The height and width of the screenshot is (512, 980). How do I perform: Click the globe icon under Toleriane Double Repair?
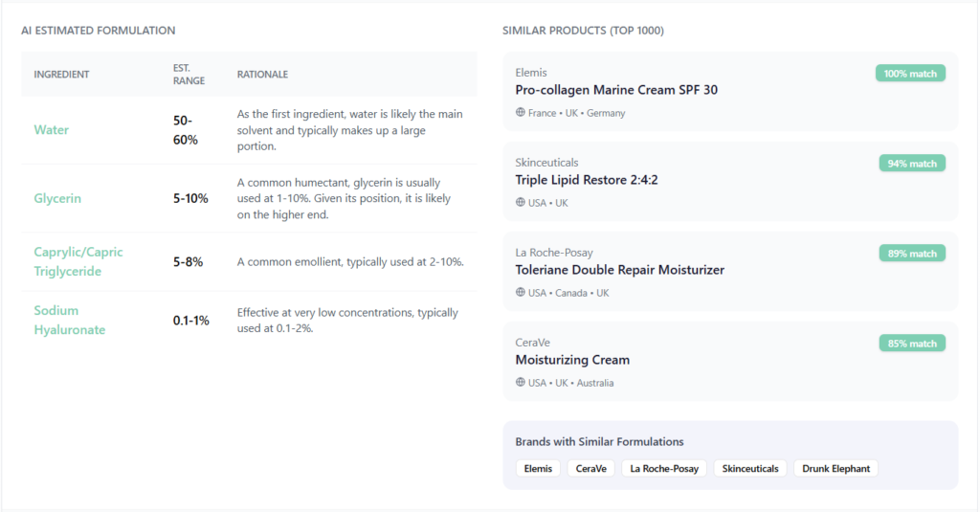pos(520,293)
